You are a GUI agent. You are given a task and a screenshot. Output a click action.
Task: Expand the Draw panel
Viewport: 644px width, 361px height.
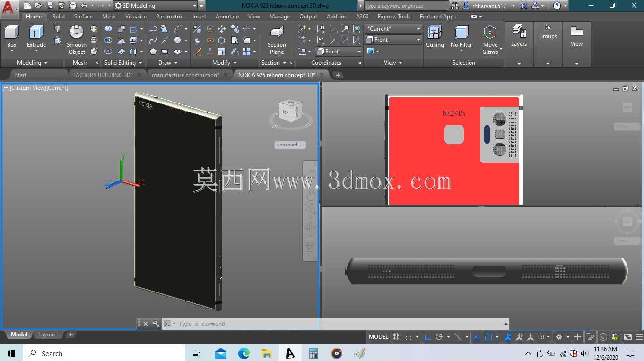168,63
